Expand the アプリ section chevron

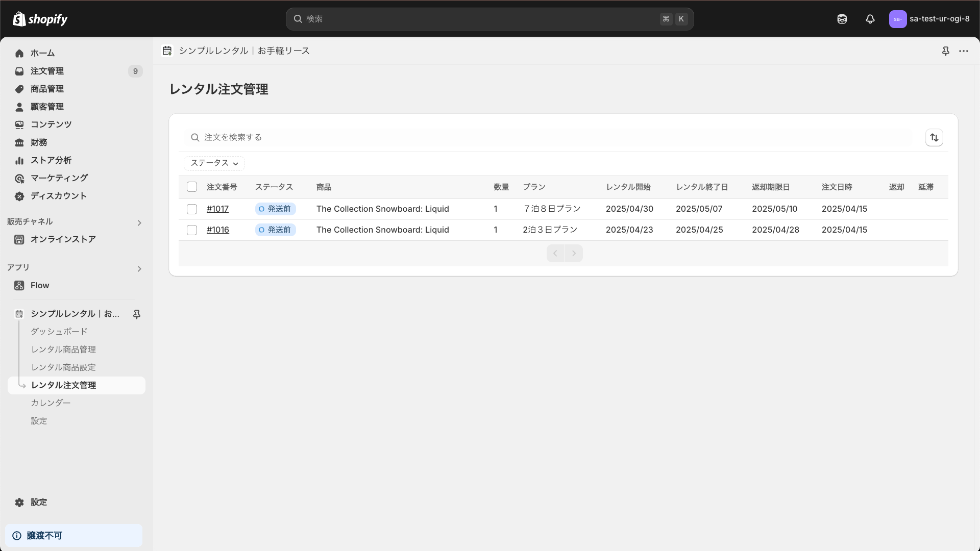pos(139,269)
